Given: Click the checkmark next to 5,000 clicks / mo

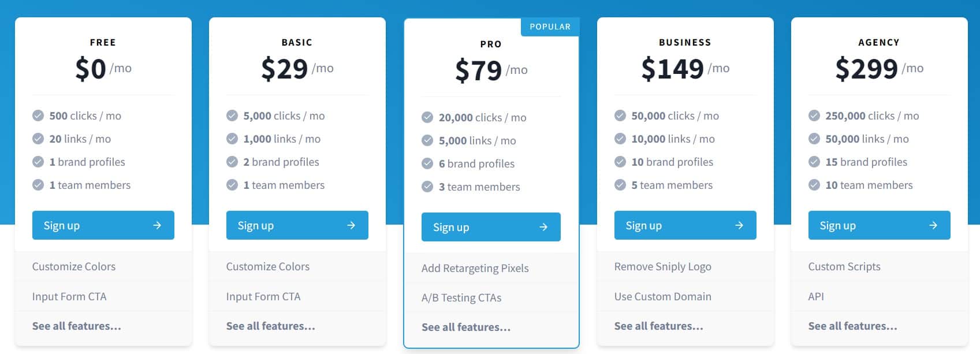Looking at the screenshot, I should (232, 115).
